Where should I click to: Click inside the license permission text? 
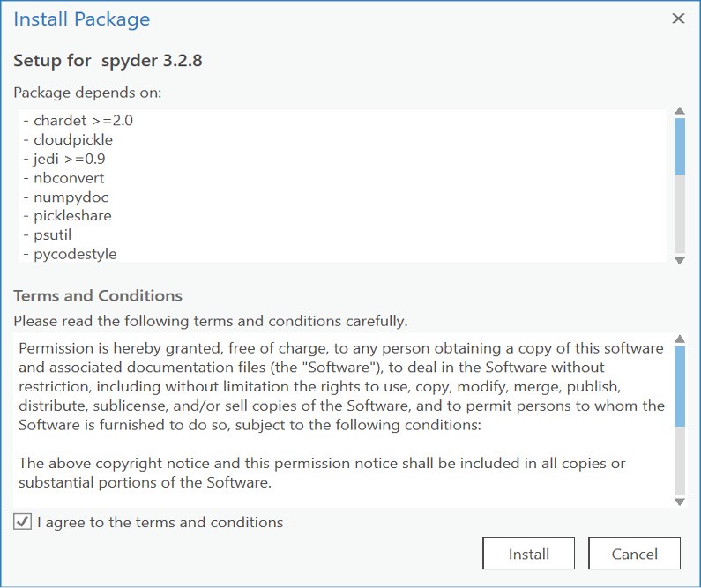(339, 386)
